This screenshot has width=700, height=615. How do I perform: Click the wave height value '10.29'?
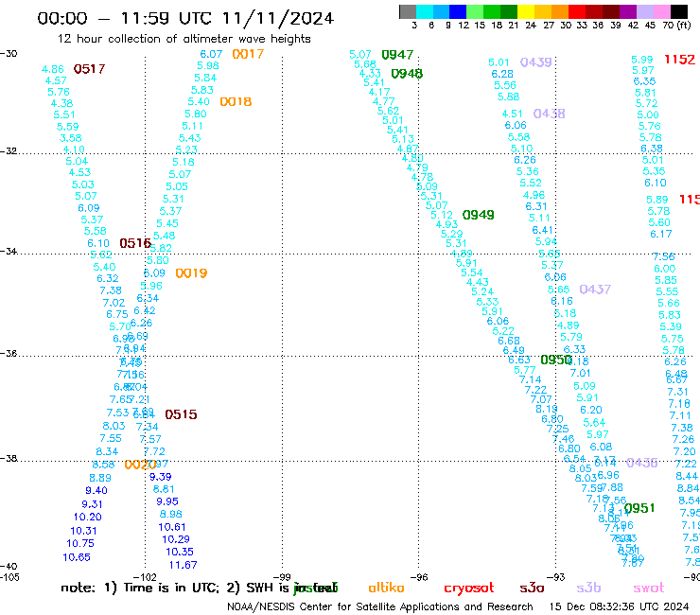176,539
